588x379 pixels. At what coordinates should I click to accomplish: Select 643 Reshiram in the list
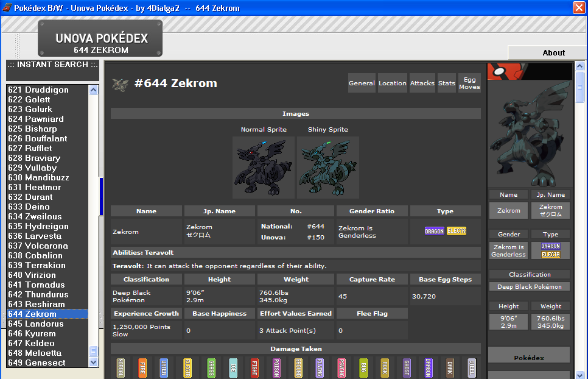47,304
